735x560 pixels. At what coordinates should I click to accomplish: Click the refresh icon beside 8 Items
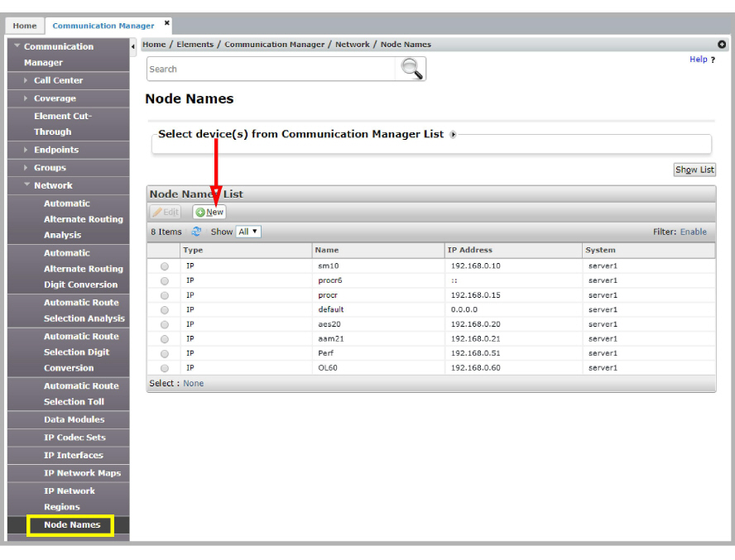click(x=196, y=232)
